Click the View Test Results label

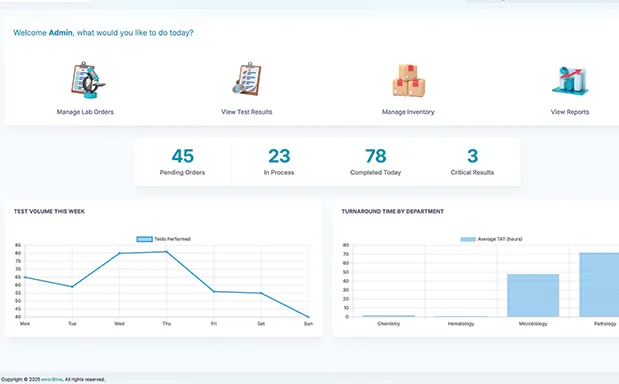(247, 112)
